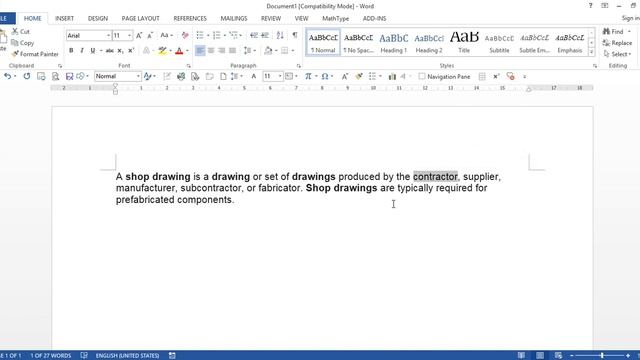Open the Font dialog launcher

tap(189, 66)
